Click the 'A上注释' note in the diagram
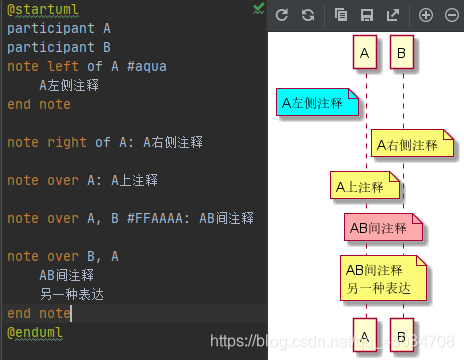The height and width of the screenshot is (360, 464). (365, 185)
